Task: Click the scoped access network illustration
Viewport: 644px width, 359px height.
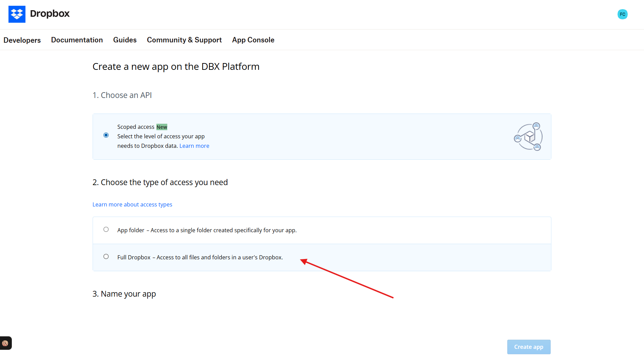Action: 528,137
